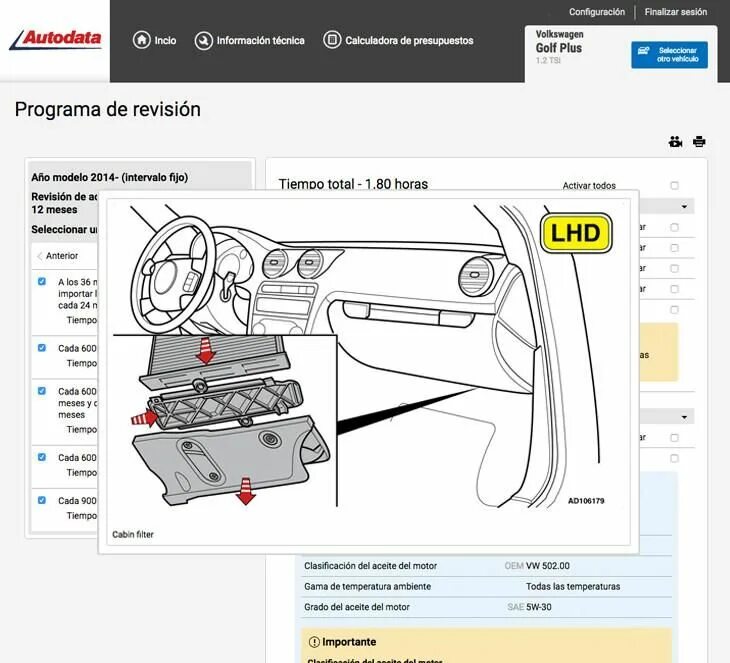Collapse the first task section arrow
730x663 pixels.
coord(684,206)
